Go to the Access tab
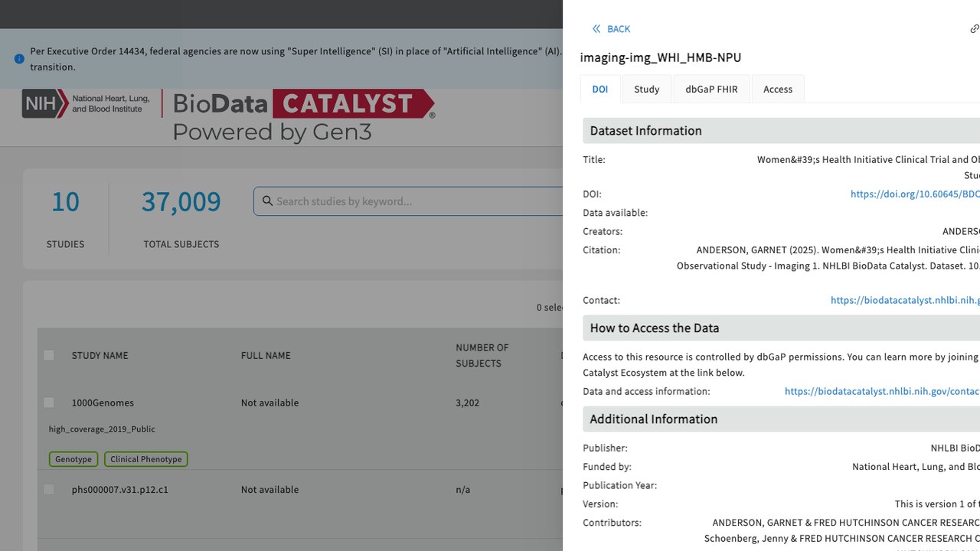 click(x=778, y=89)
